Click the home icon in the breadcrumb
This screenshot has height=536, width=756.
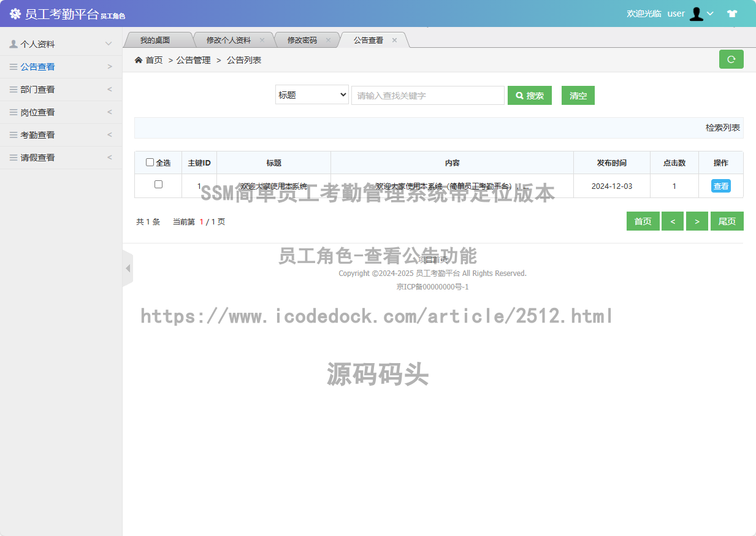pyautogui.click(x=139, y=60)
